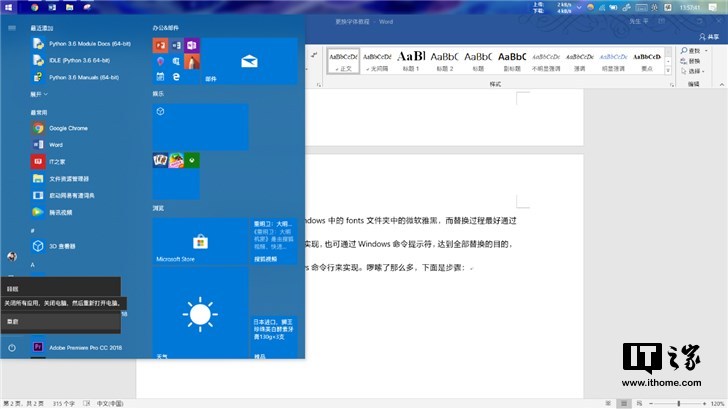Click the zoom out minus button
Screen dimensions: 728x409
coord(651,403)
